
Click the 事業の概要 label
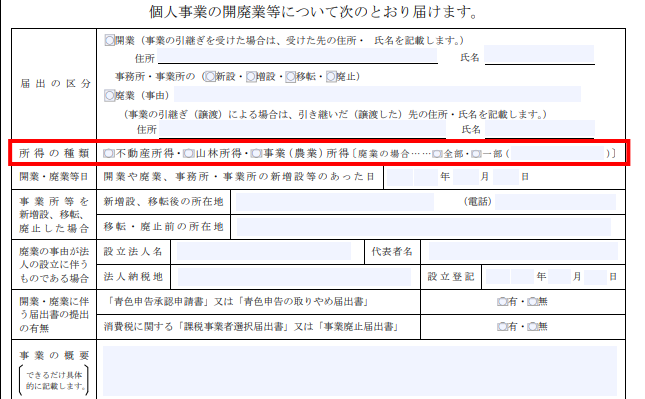(x=54, y=355)
